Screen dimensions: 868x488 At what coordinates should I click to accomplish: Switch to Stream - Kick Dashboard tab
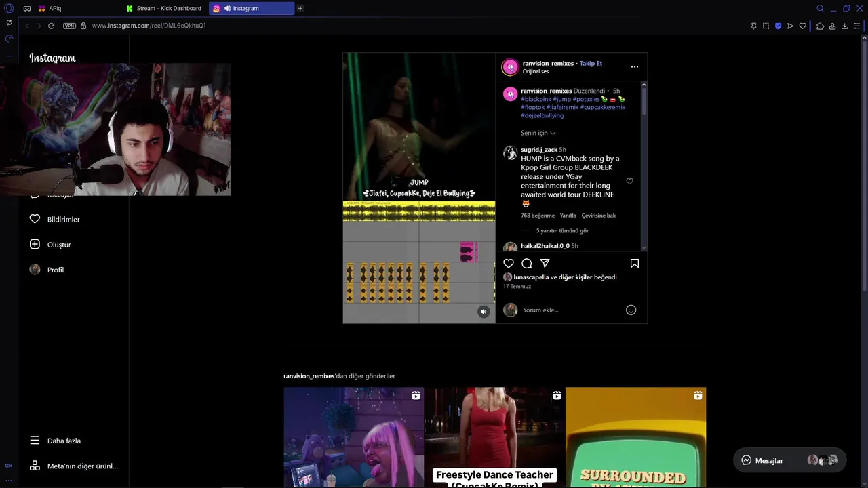163,8
